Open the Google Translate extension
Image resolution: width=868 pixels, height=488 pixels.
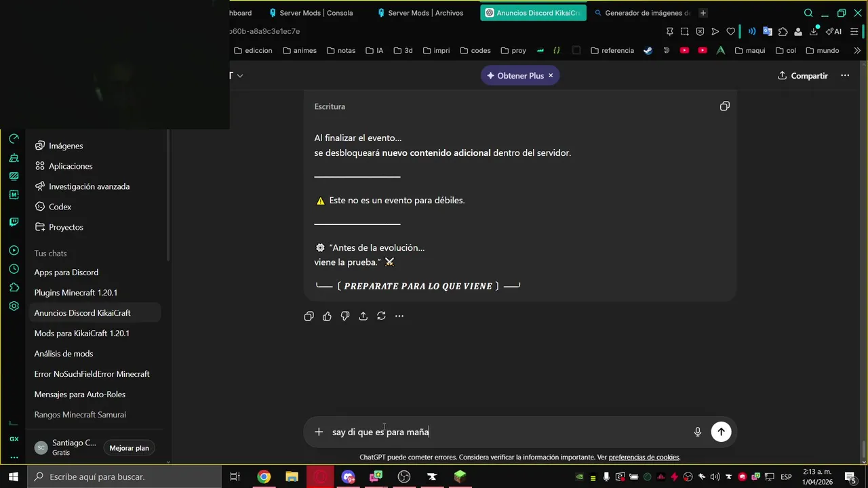tap(767, 31)
